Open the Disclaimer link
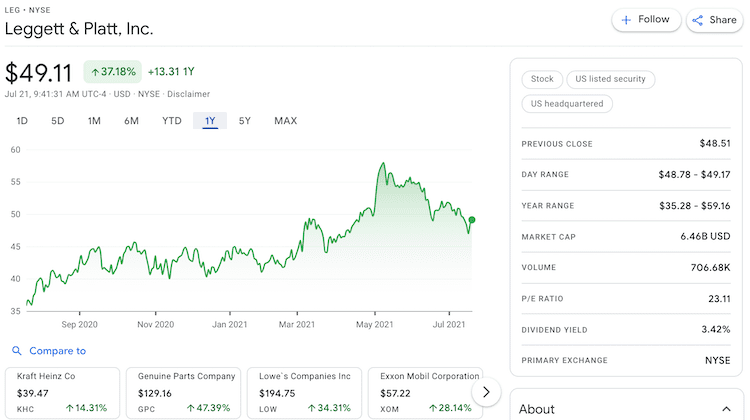Screen dimensions: 750x420 pos(188,94)
